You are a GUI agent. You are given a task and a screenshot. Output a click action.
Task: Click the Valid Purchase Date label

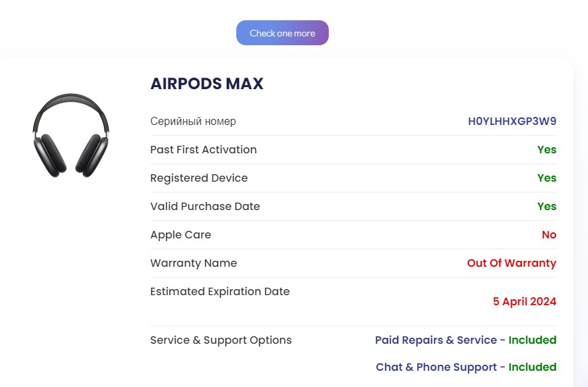point(205,207)
